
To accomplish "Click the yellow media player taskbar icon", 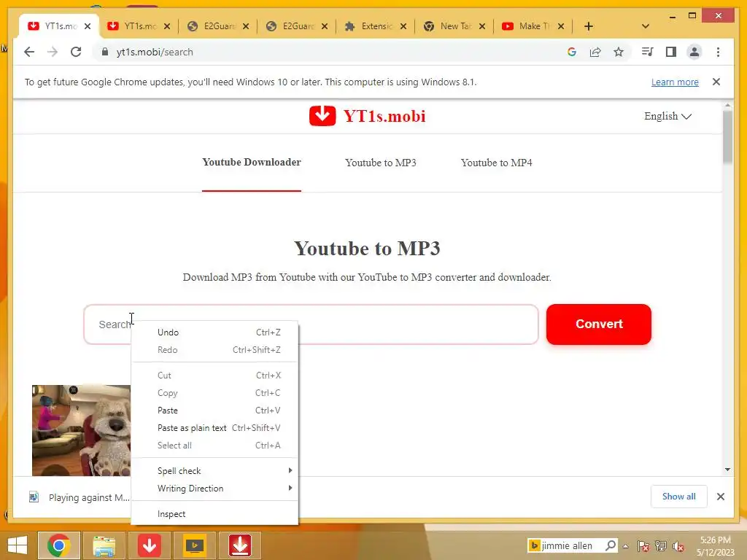I will [194, 545].
